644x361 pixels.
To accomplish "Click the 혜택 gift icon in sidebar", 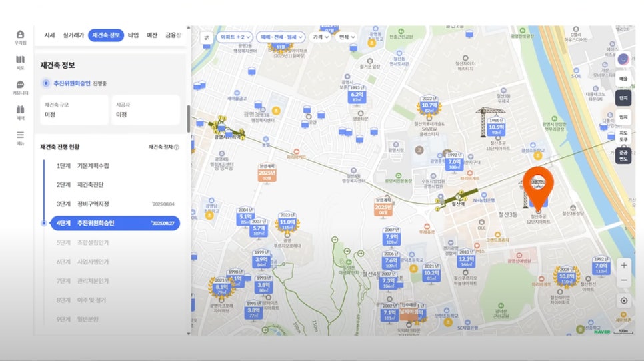I will (20, 113).
